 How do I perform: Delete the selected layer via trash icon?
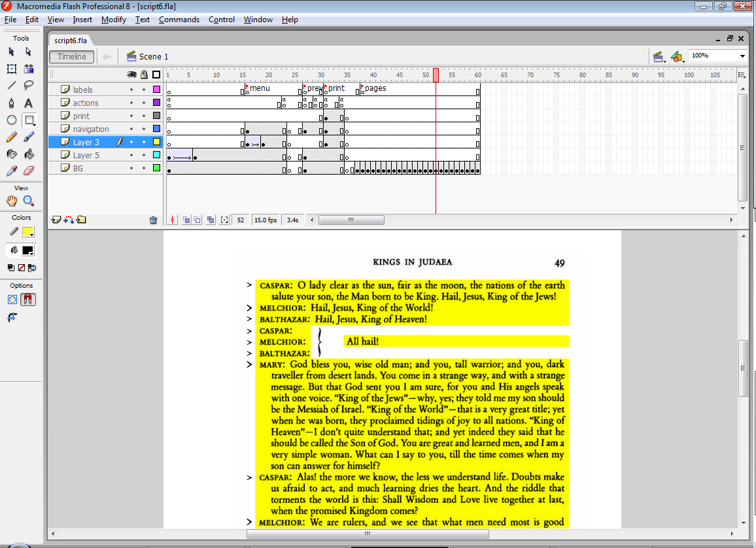(153, 220)
